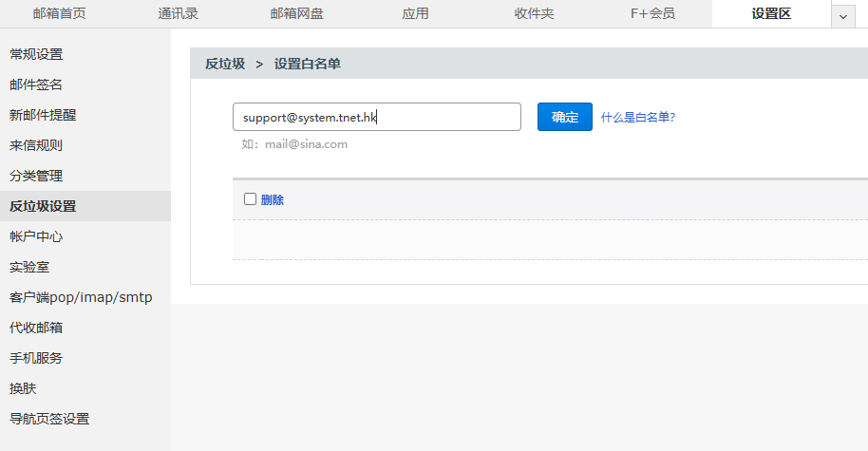868x451 pixels.
Task: Select 邮件签名 in the sidebar
Action: click(x=36, y=85)
